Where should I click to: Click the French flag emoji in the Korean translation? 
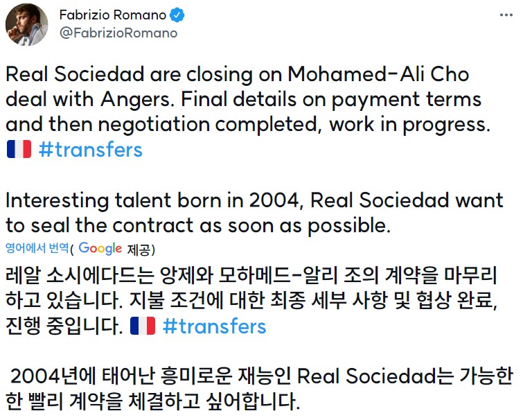point(143,326)
